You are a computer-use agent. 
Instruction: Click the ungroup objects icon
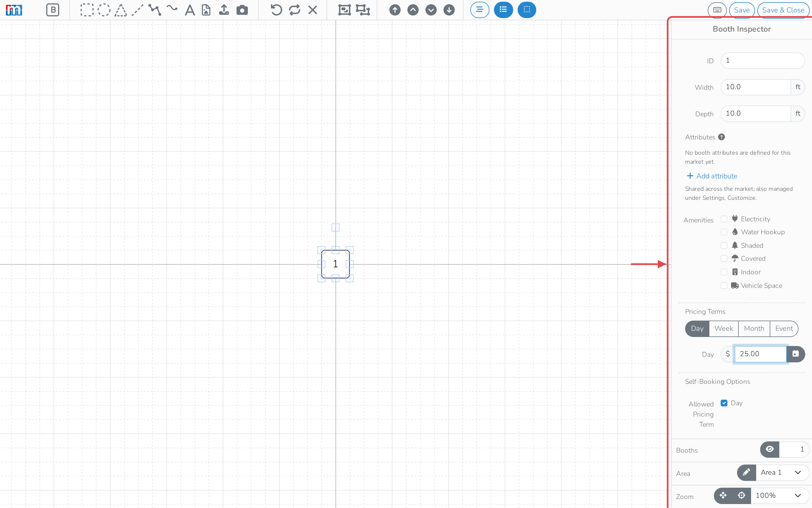coord(363,10)
